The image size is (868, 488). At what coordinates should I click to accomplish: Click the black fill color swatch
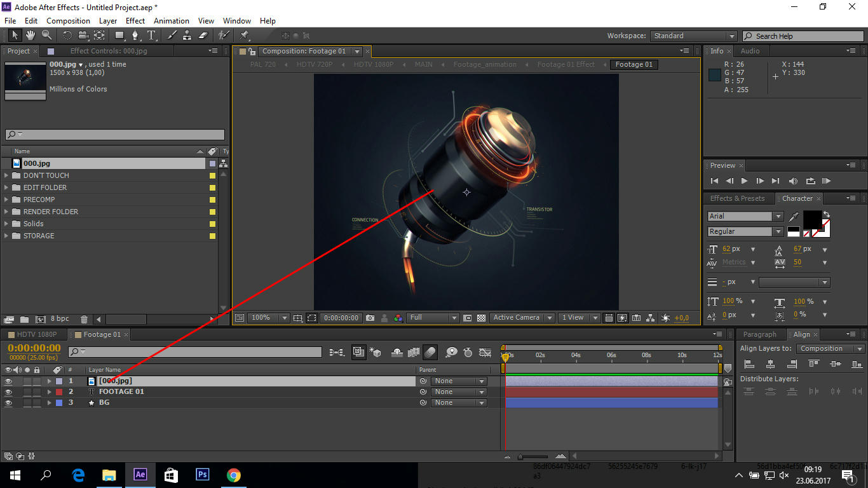click(x=811, y=219)
